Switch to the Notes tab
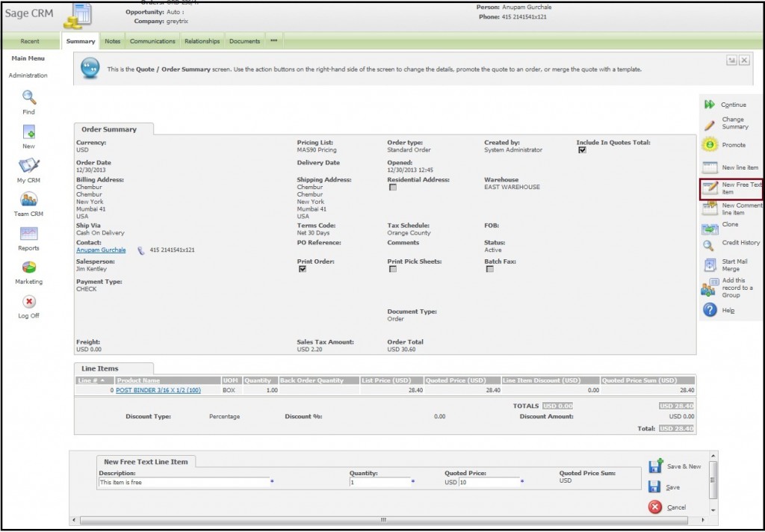 (112, 41)
